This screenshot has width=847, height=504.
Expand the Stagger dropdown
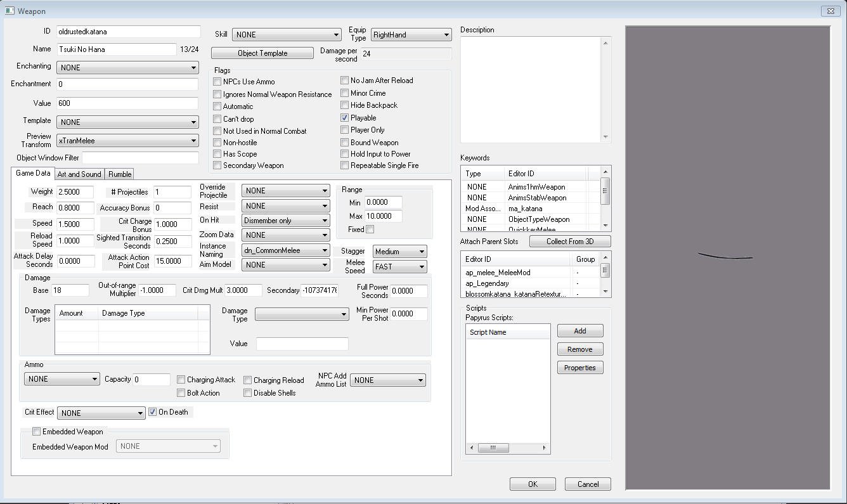tap(400, 252)
